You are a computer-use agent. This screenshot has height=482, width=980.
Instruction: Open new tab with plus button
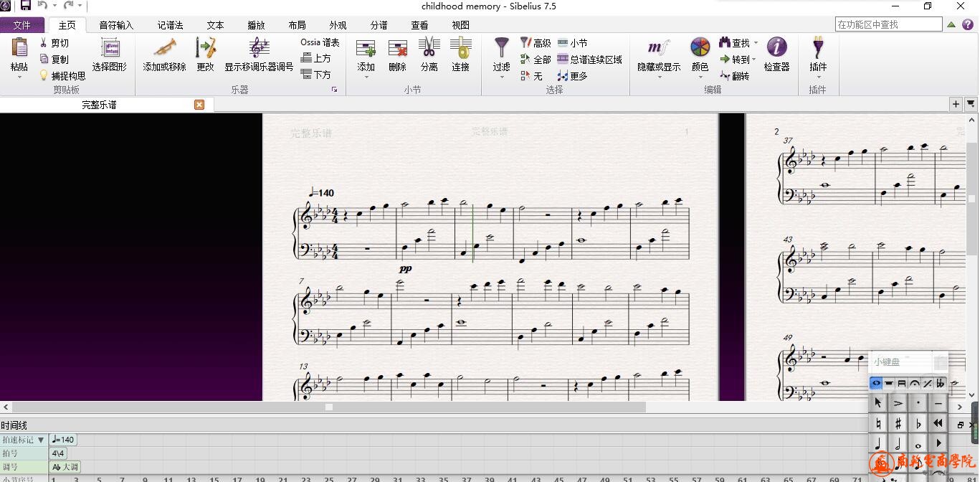tap(956, 104)
